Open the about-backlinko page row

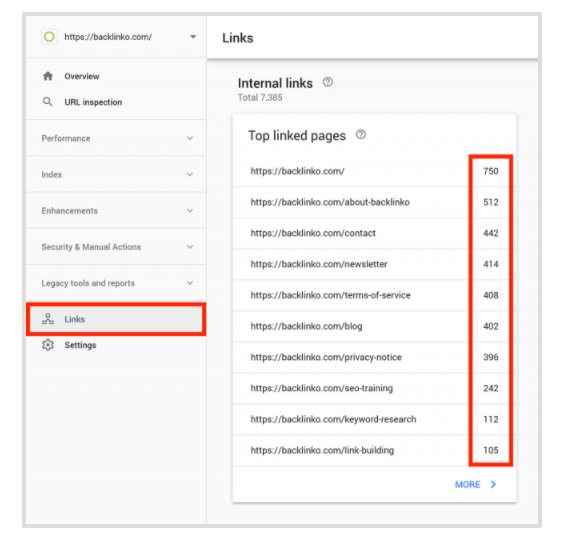(x=374, y=202)
